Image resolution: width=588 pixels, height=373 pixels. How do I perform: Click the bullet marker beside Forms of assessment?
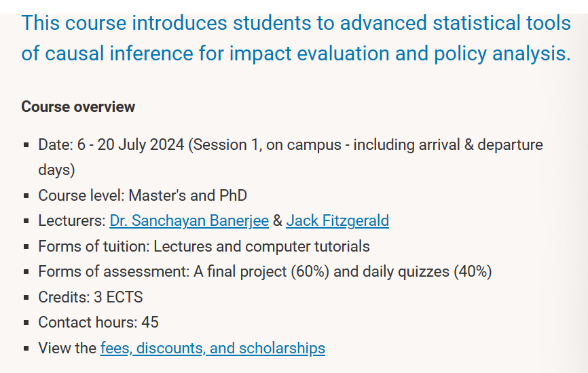click(26, 273)
